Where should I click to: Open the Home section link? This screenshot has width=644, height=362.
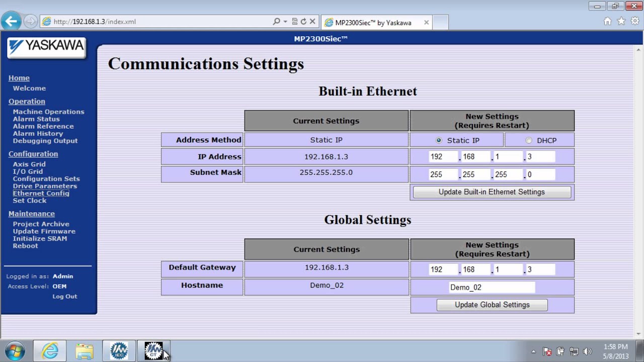point(19,78)
